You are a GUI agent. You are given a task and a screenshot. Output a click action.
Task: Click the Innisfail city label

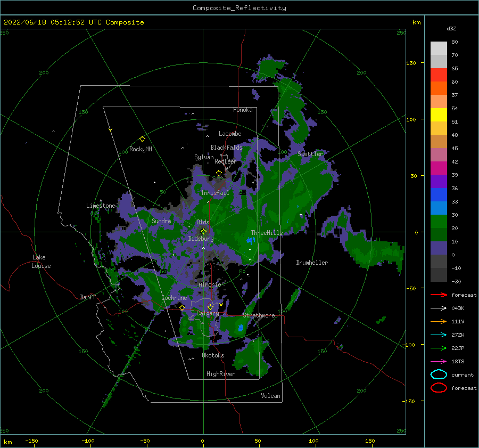pyautogui.click(x=215, y=193)
